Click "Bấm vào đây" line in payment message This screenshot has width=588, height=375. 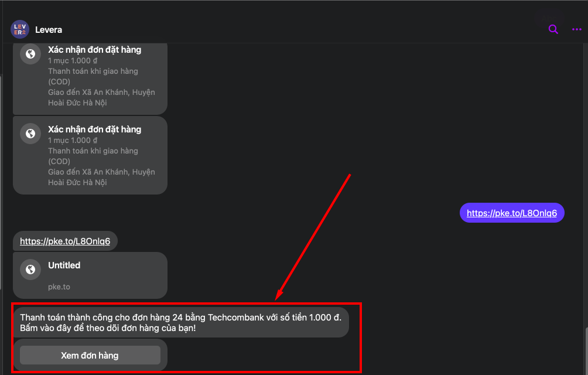click(108, 328)
